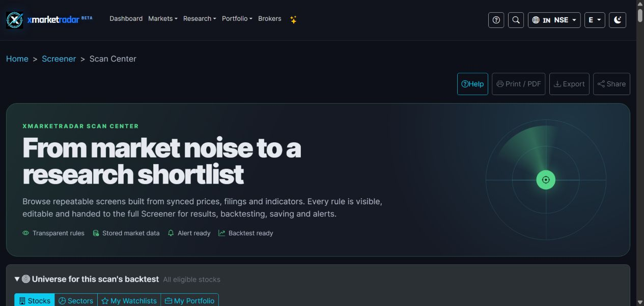
Task: Collapse the Universe for this scan's backtest section
Action: [x=17, y=279]
